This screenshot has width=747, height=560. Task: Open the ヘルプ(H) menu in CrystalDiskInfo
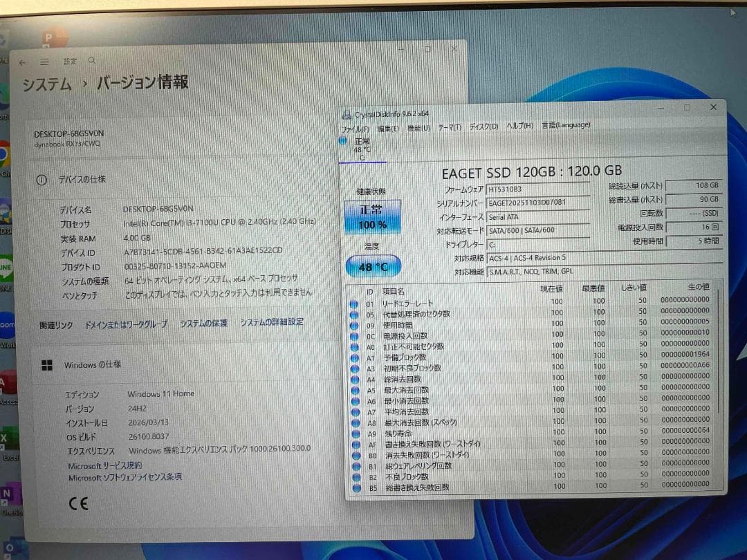point(519,126)
